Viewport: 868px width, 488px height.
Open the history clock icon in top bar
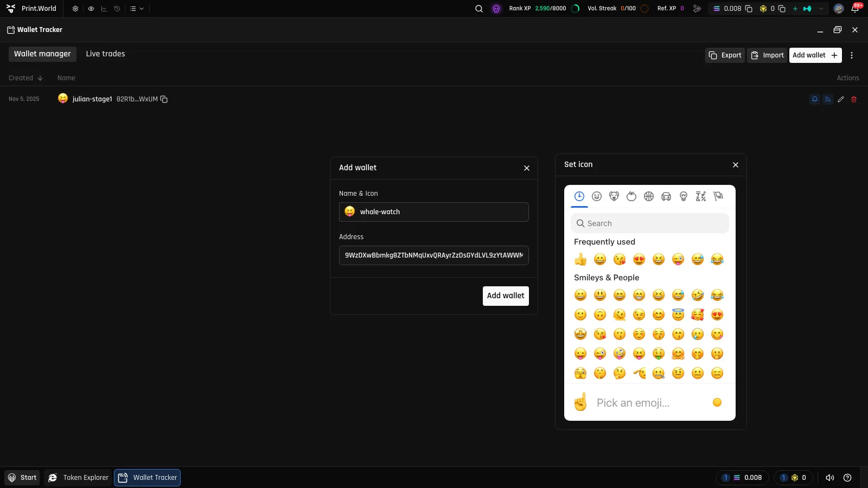click(117, 9)
